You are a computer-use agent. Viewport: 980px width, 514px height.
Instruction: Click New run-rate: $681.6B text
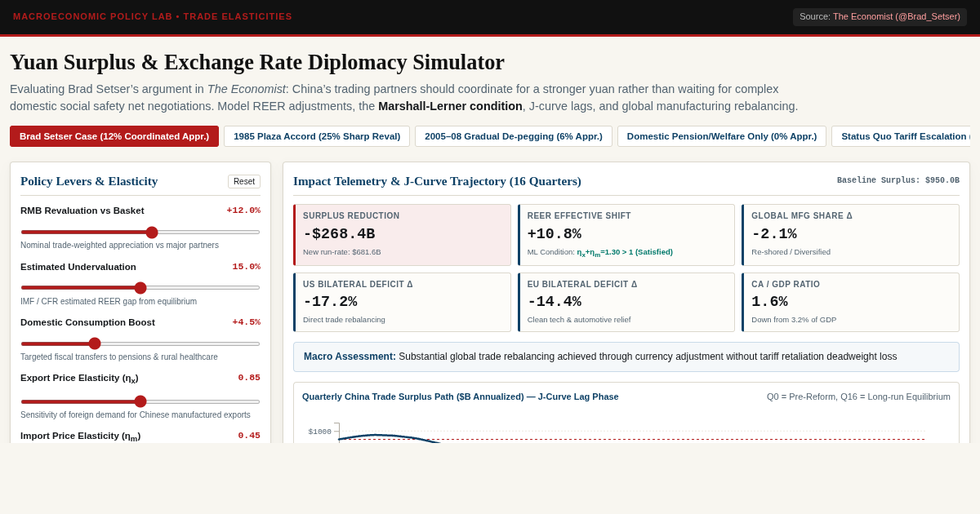pyautogui.click(x=342, y=252)
